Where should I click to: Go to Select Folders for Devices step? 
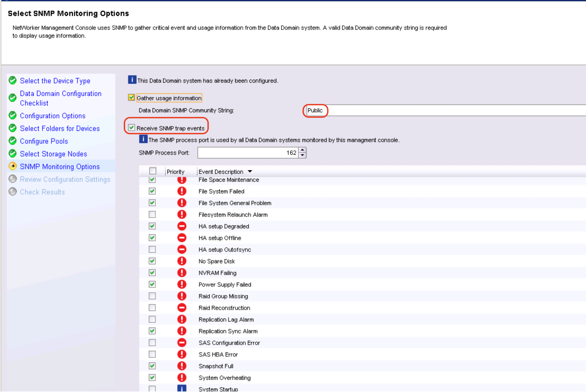(x=60, y=128)
